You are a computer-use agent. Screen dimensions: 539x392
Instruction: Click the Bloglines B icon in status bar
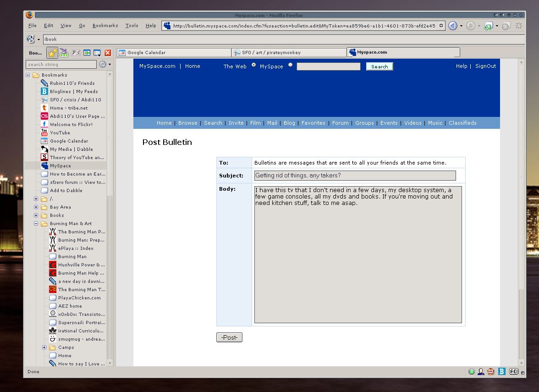tap(502, 371)
